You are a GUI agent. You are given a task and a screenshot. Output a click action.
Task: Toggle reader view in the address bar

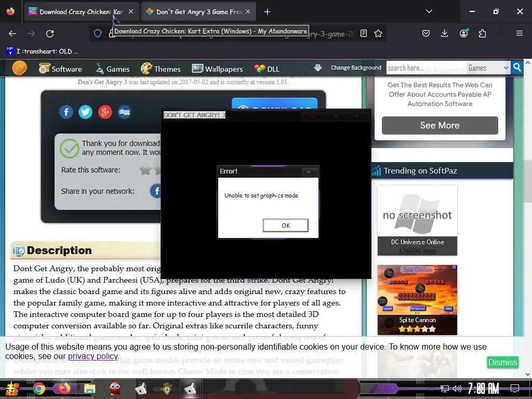coord(363,33)
